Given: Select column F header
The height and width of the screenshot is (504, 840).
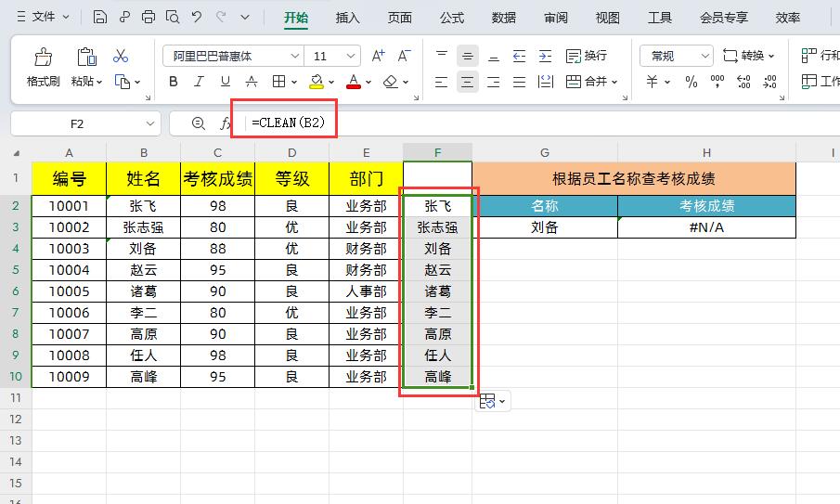Looking at the screenshot, I should [438, 152].
